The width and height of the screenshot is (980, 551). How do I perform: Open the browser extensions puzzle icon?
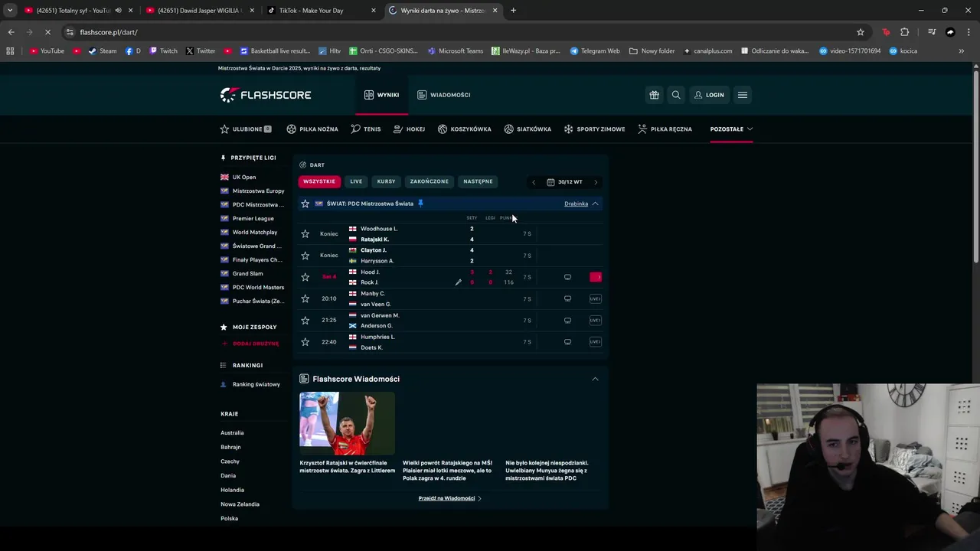pyautogui.click(x=905, y=32)
